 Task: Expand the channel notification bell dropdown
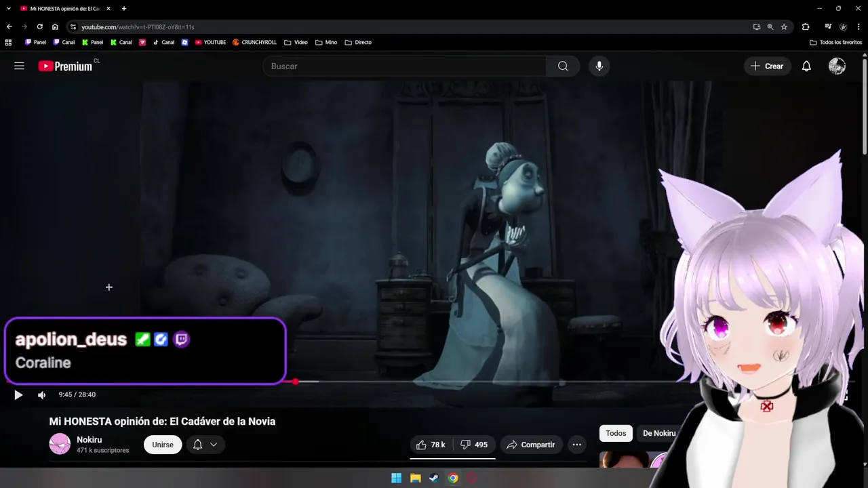point(205,445)
